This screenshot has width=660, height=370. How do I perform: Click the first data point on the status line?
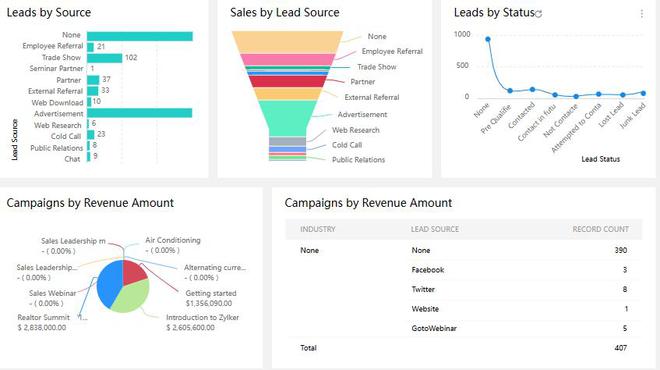click(x=488, y=39)
